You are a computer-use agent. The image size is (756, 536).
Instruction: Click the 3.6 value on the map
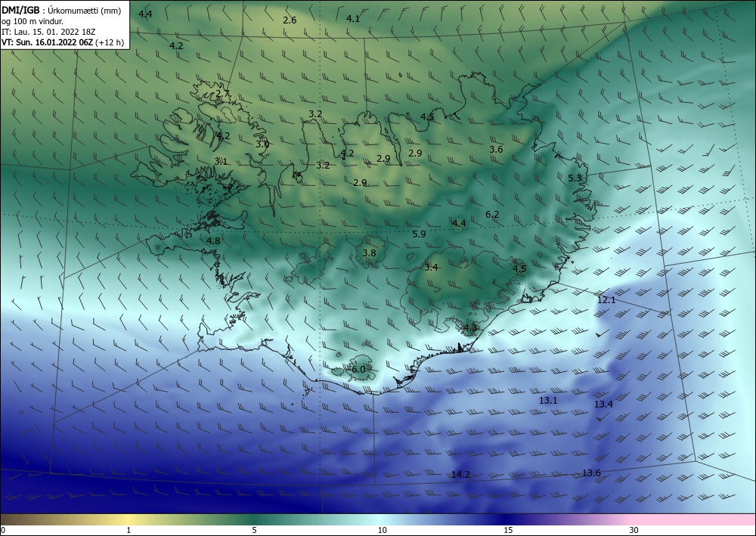tap(496, 150)
